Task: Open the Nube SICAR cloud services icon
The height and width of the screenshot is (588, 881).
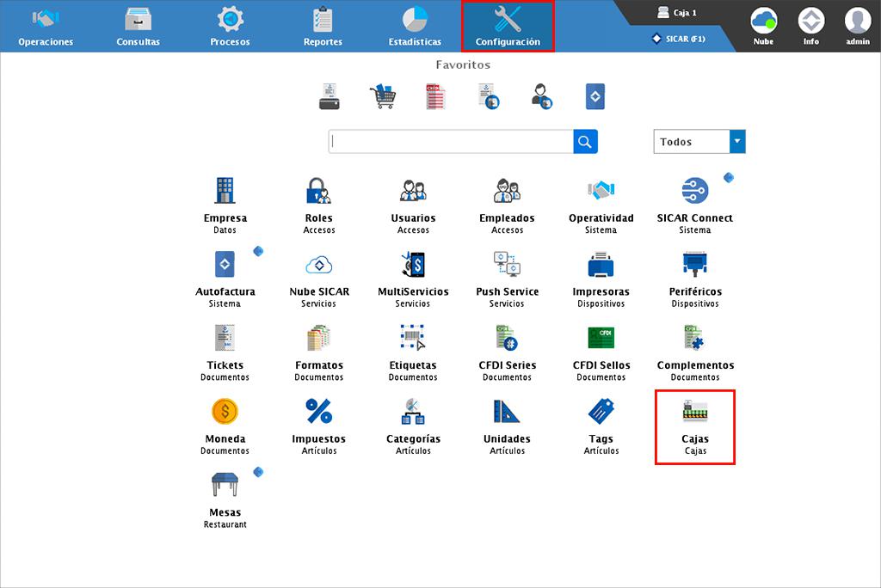Action: (318, 265)
